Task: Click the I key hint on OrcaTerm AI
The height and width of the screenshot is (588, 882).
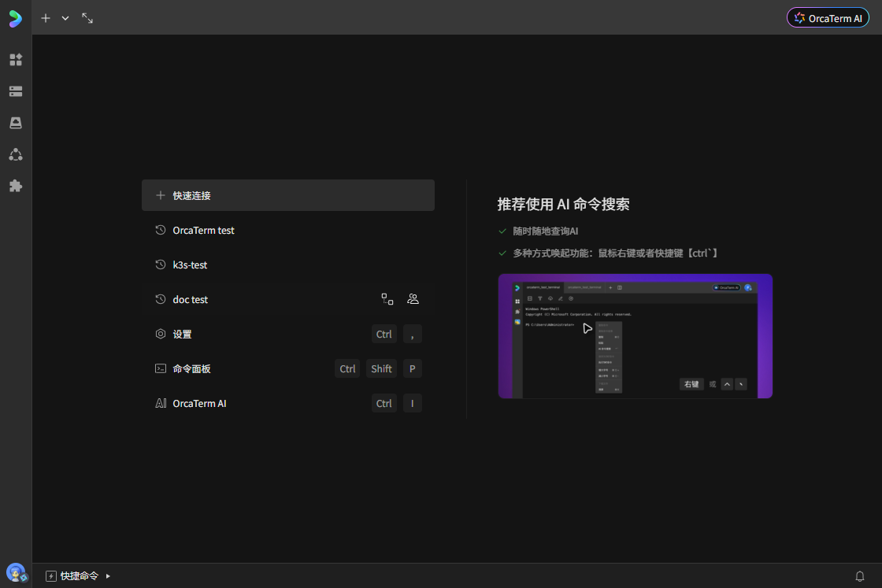Action: click(413, 403)
